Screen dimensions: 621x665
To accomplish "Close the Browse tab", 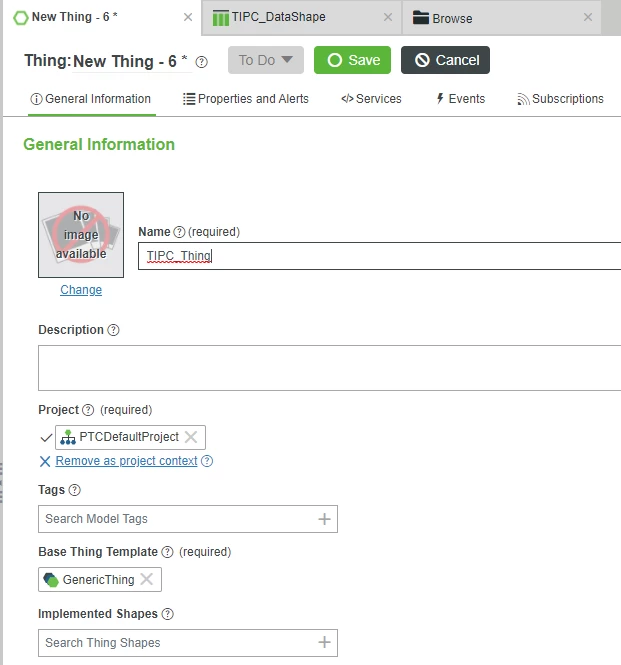I will [x=588, y=17].
